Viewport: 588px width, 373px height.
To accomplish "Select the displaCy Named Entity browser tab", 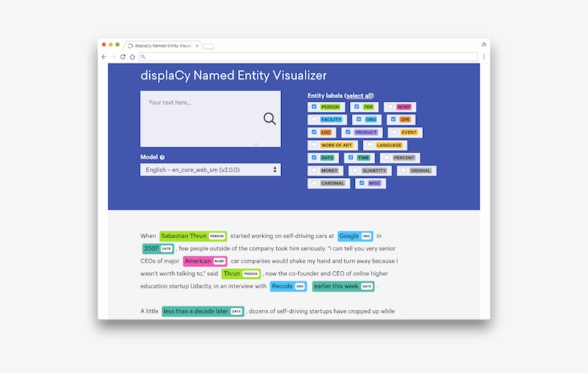I will point(164,46).
